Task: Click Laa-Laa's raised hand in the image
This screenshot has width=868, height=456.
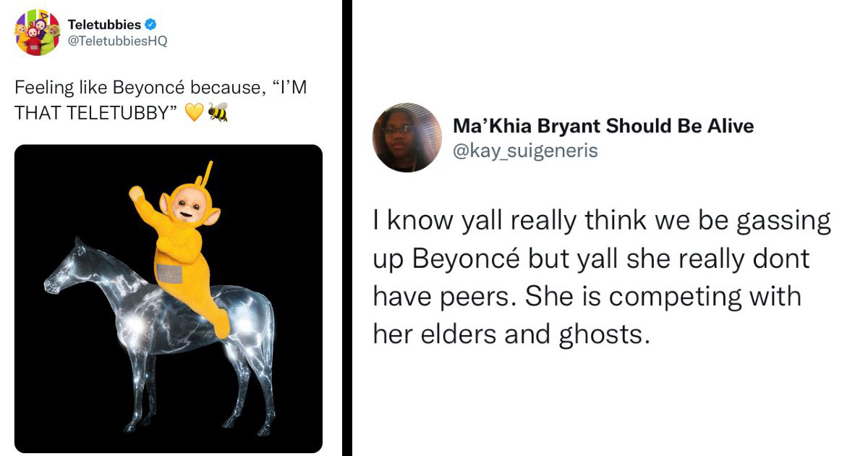Action: click(137, 195)
